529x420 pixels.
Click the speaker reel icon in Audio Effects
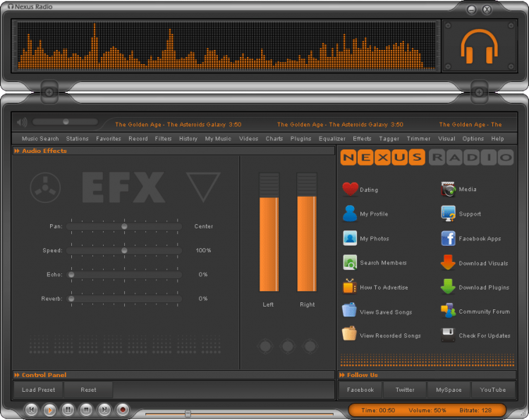tap(45, 187)
